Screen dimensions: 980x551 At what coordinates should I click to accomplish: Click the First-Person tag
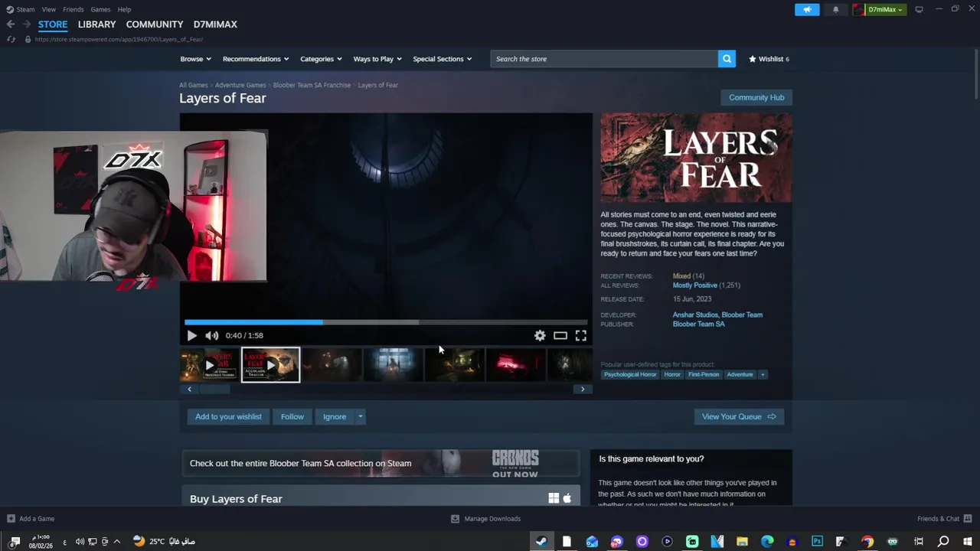click(704, 374)
